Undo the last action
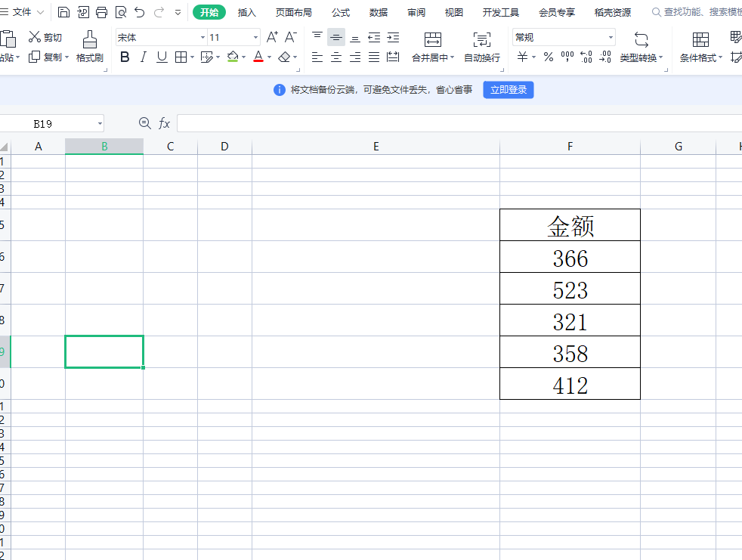The image size is (742, 560). coord(139,12)
